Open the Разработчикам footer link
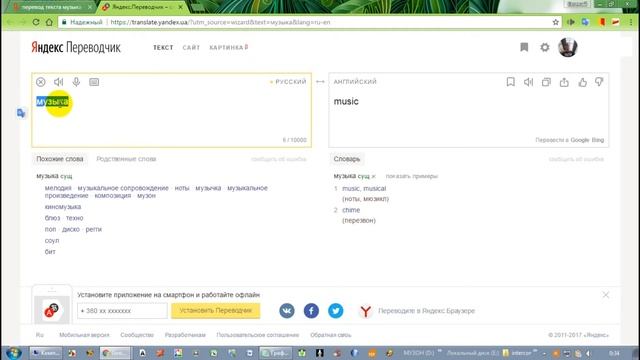Viewport: 640px width, 360px height. point(185,335)
